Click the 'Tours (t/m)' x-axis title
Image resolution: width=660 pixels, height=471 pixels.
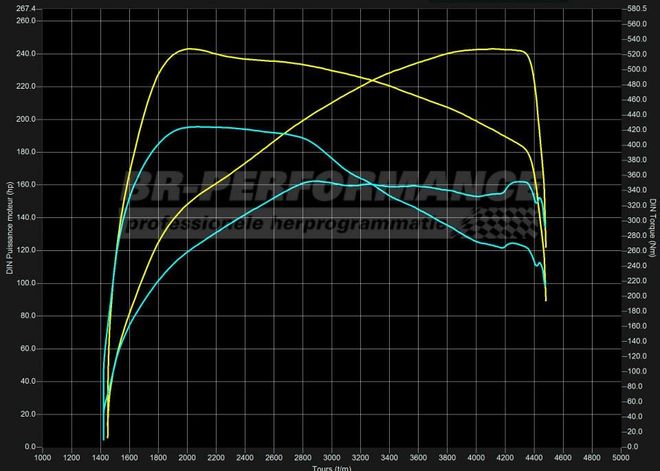332,467
